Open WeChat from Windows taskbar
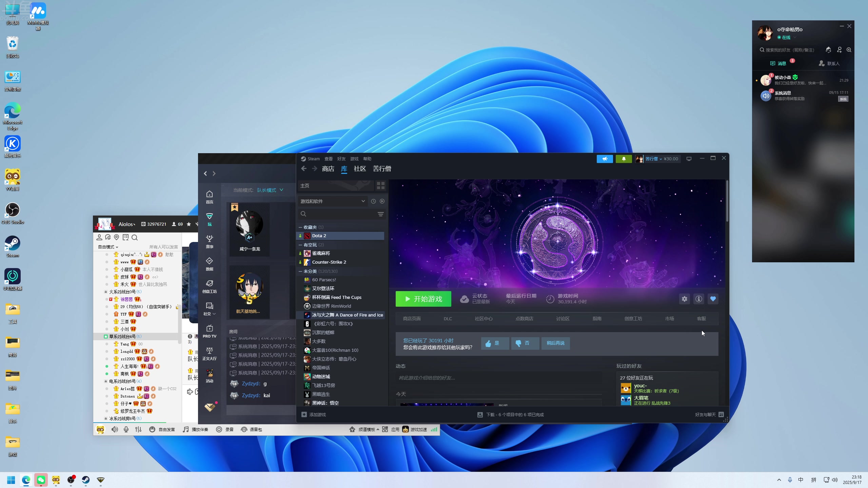The image size is (868, 488). 41,480
